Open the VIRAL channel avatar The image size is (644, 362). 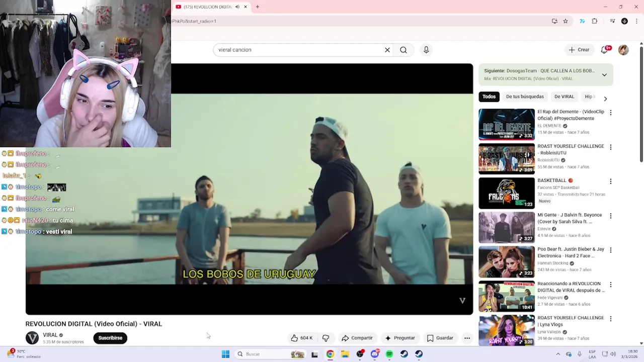(x=32, y=338)
